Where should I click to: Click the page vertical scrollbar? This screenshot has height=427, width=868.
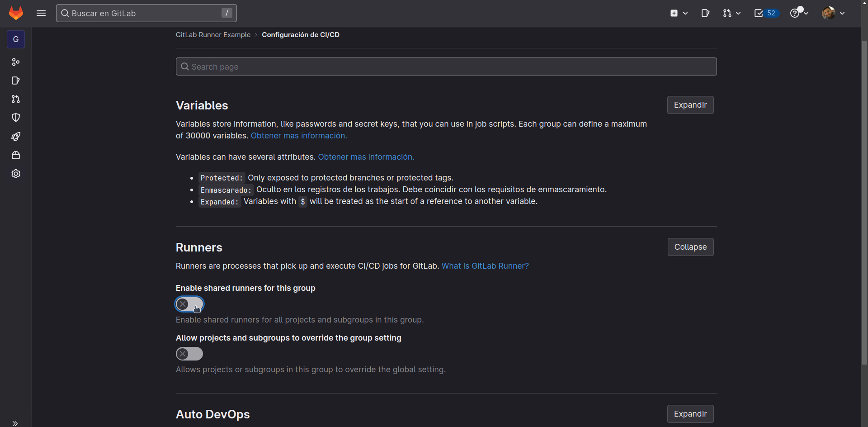[x=864, y=203]
